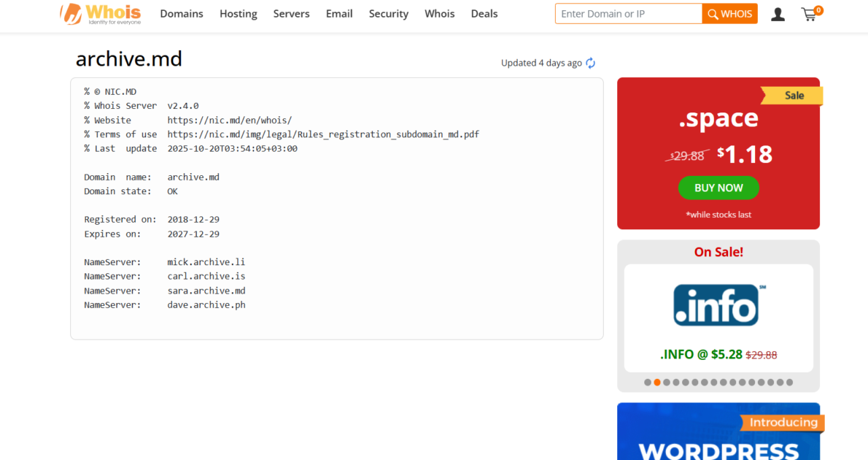Click the .info logo banner
Viewport: 868px width, 460px height.
click(x=718, y=304)
